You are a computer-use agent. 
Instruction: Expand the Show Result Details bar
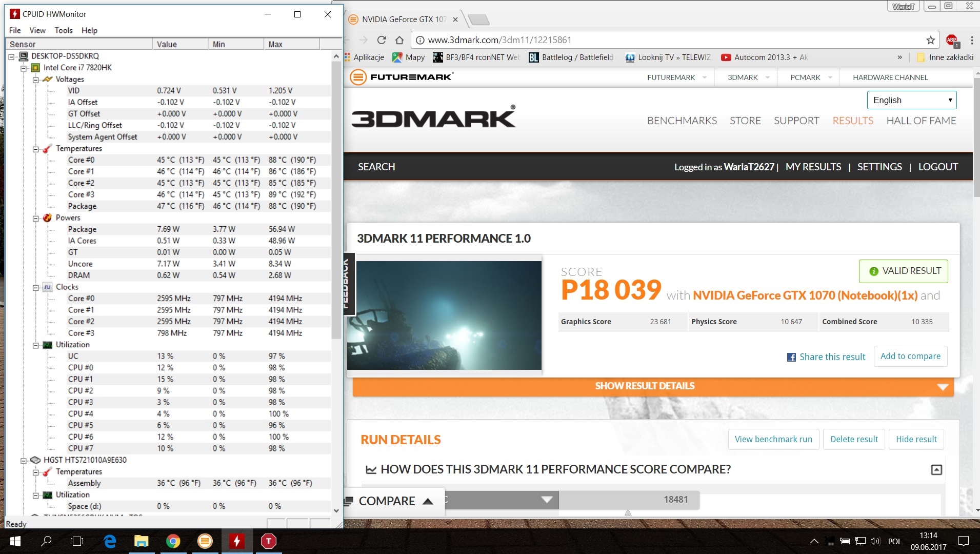click(x=653, y=386)
